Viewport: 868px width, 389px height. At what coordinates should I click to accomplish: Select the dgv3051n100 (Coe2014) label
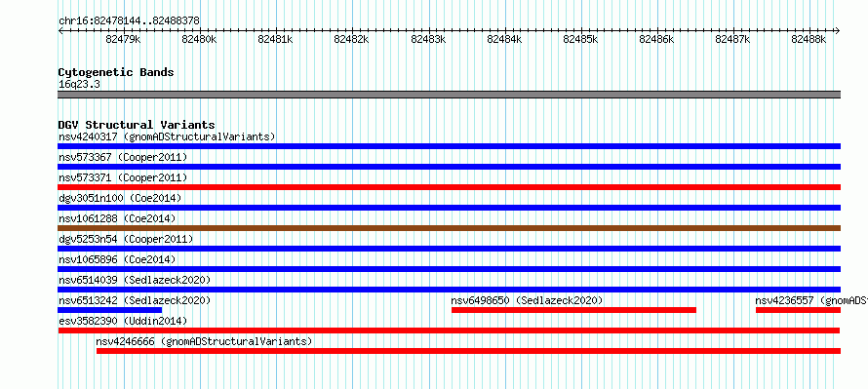[x=120, y=198]
